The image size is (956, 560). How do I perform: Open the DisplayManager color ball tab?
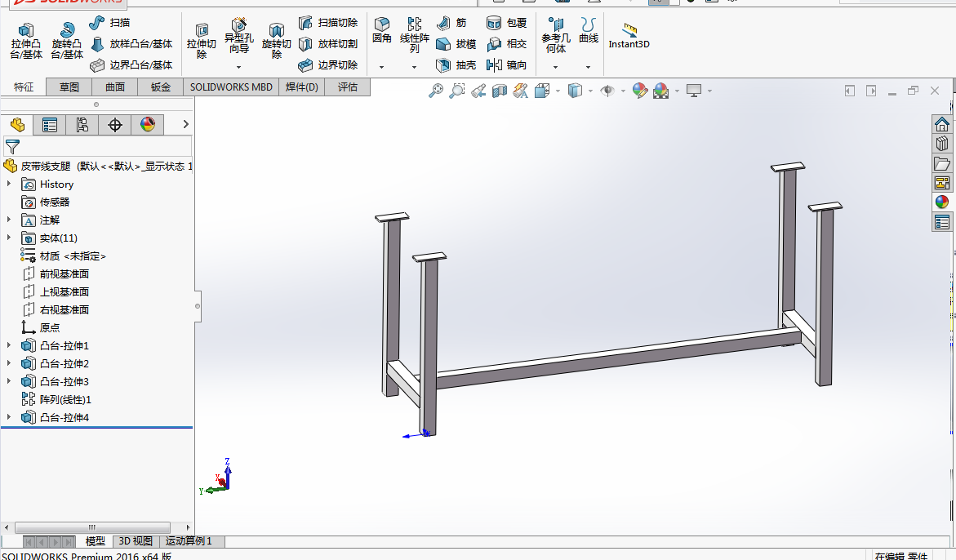click(148, 125)
